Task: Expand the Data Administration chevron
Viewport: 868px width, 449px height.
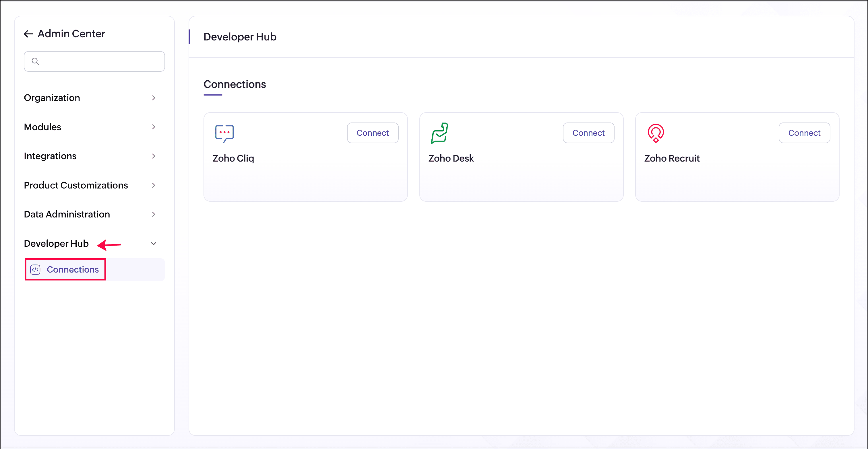Action: coord(154,214)
